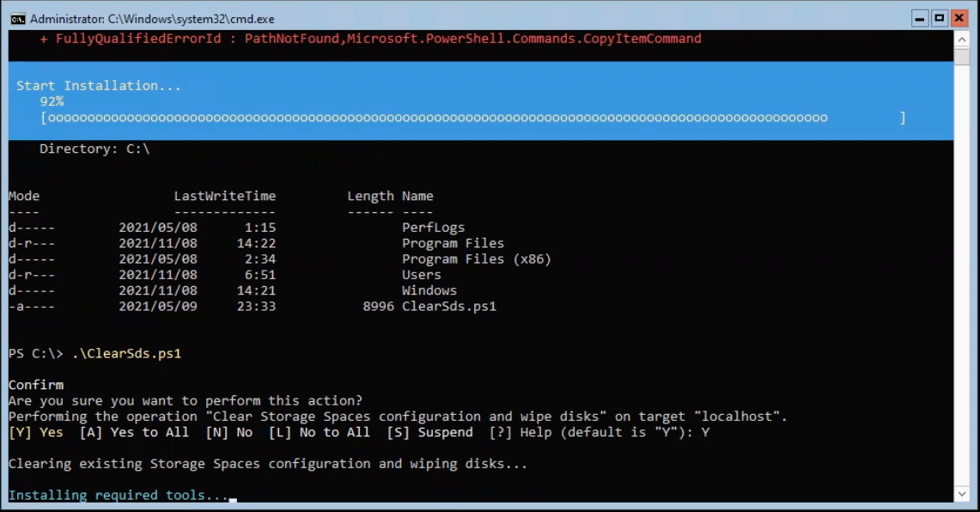The image size is (980, 512).
Task: Click the '-a----' mode of ClearSds.ps1
Action: 31,307
